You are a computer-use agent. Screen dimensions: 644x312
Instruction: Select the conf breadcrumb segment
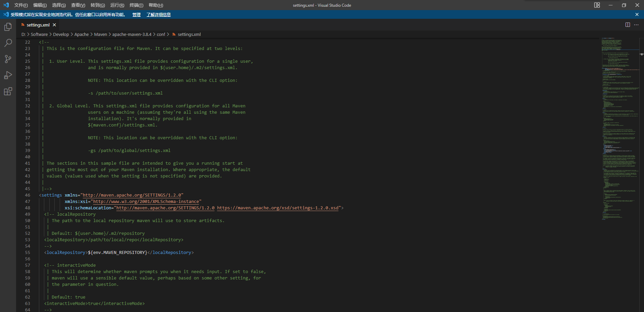161,34
